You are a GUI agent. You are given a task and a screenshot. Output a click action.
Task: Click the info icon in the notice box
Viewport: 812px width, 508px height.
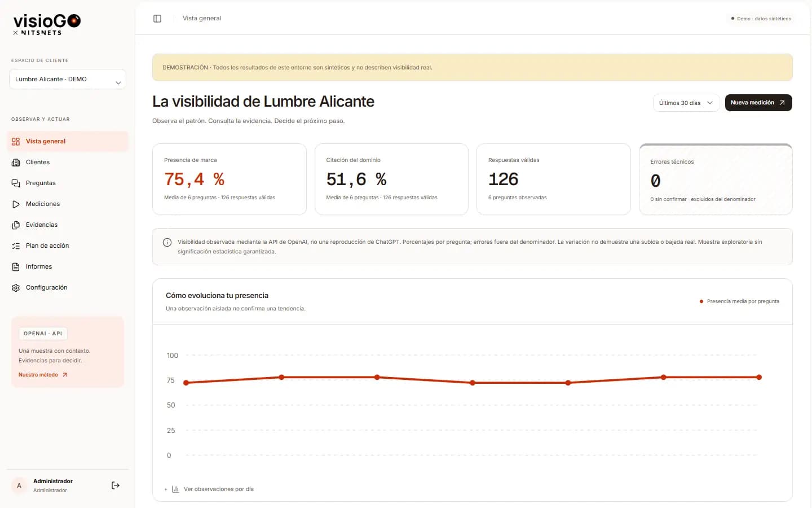pos(167,243)
